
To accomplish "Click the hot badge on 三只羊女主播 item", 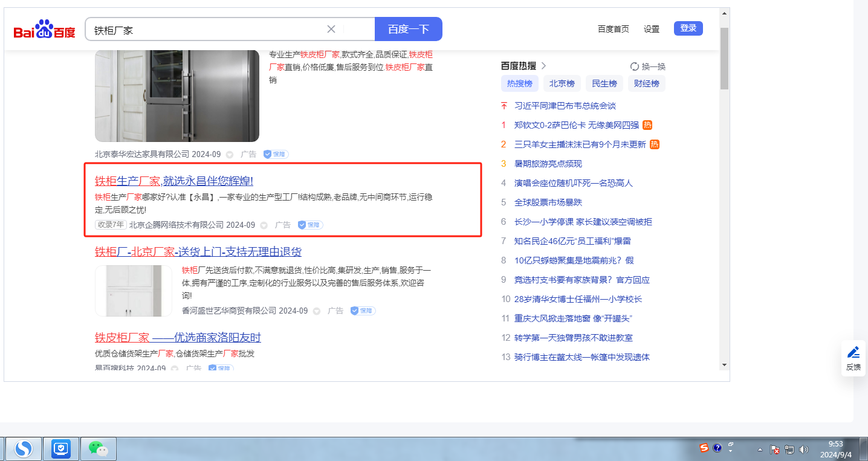I will tap(655, 144).
